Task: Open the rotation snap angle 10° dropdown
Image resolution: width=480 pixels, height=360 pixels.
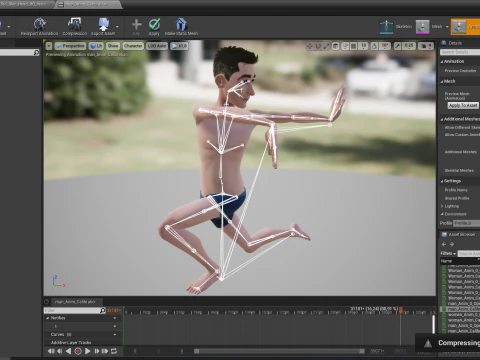Action: pyautogui.click(x=385, y=46)
